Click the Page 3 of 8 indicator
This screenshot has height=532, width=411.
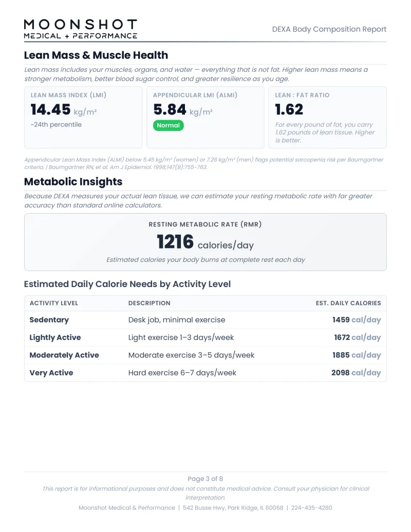(206, 479)
